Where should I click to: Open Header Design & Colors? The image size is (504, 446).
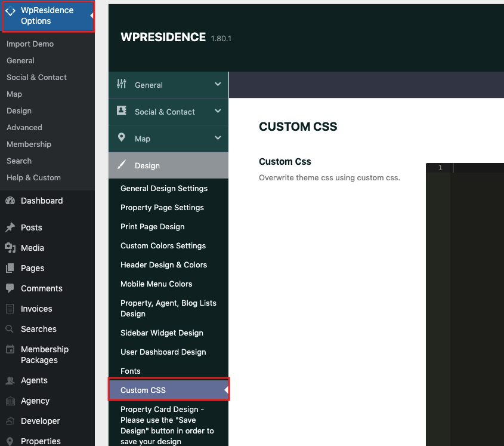click(163, 265)
